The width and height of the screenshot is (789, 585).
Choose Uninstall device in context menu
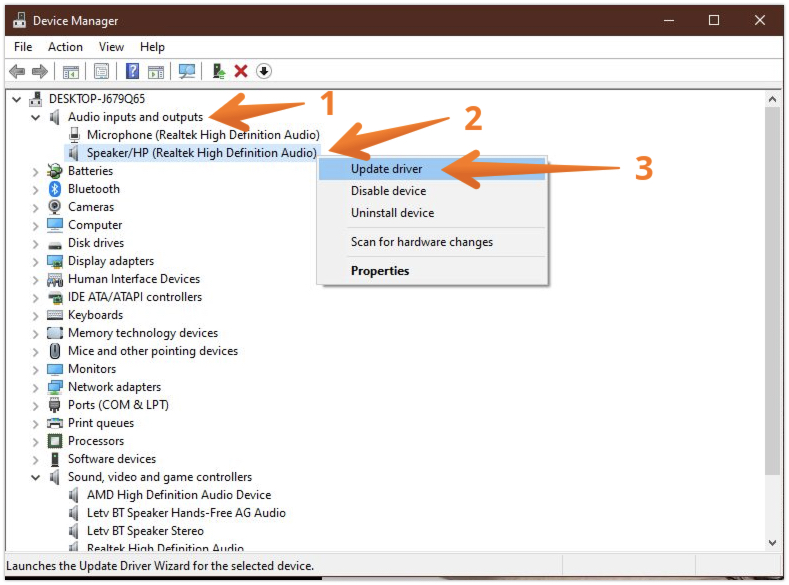click(x=432, y=213)
